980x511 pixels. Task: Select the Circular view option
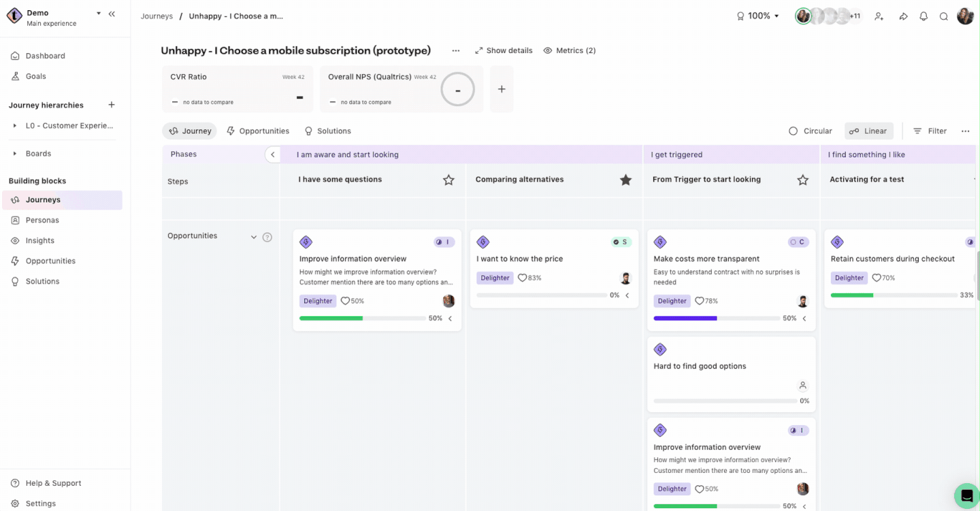(810, 131)
